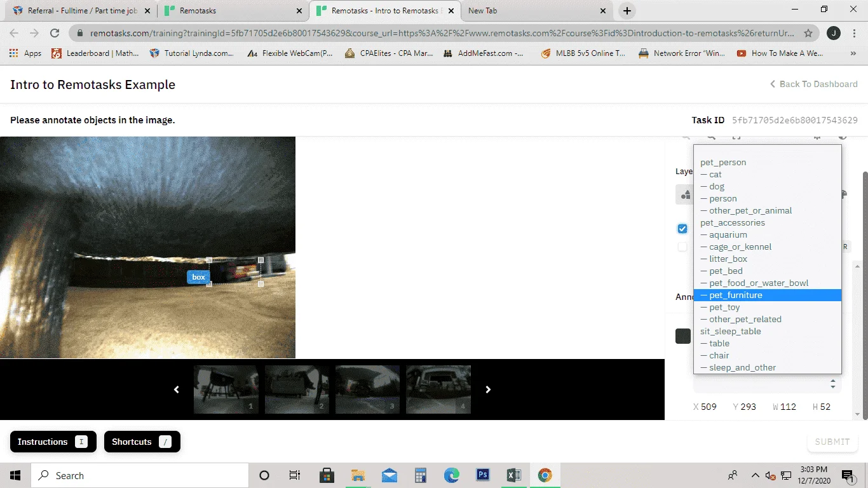The width and height of the screenshot is (868, 488).
Task: Open the Mail app on taskbar
Action: (x=390, y=475)
